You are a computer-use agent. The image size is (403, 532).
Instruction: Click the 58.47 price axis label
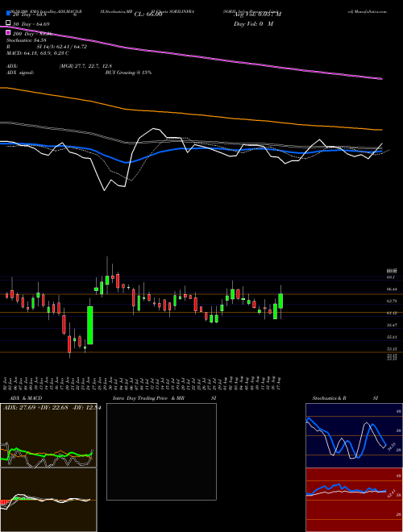[x=392, y=325]
